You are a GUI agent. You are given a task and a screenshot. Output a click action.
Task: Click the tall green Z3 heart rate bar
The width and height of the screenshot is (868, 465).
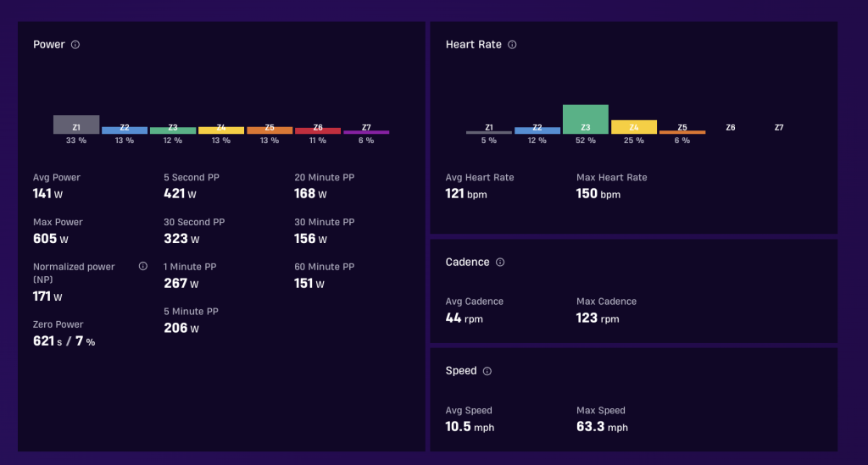coord(586,119)
